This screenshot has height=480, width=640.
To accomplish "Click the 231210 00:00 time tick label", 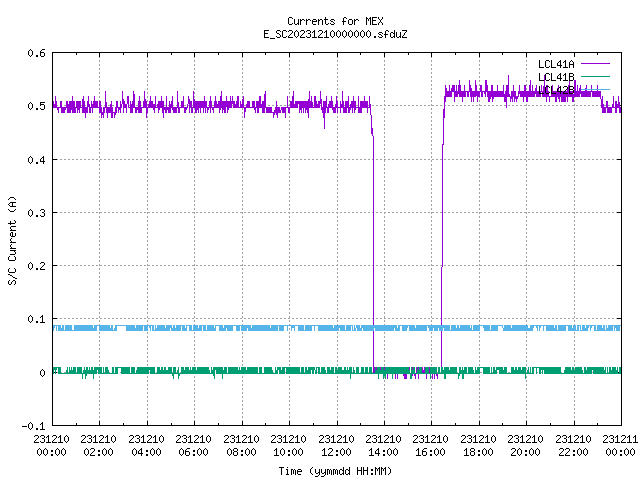I will (x=51, y=446).
